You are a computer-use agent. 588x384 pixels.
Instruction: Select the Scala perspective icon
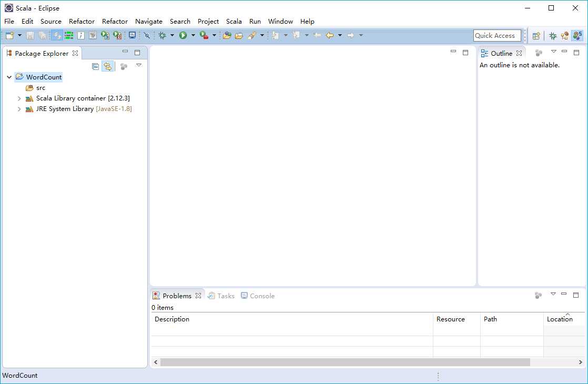click(577, 36)
